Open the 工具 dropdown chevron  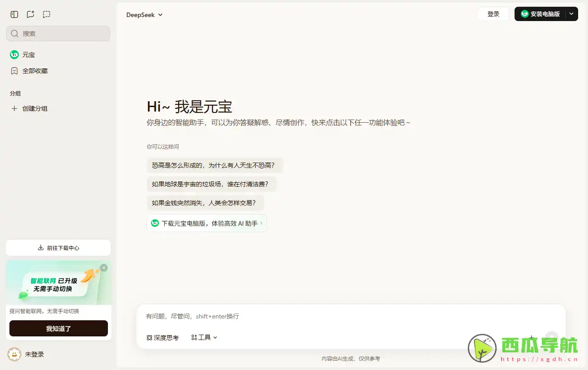pos(215,338)
